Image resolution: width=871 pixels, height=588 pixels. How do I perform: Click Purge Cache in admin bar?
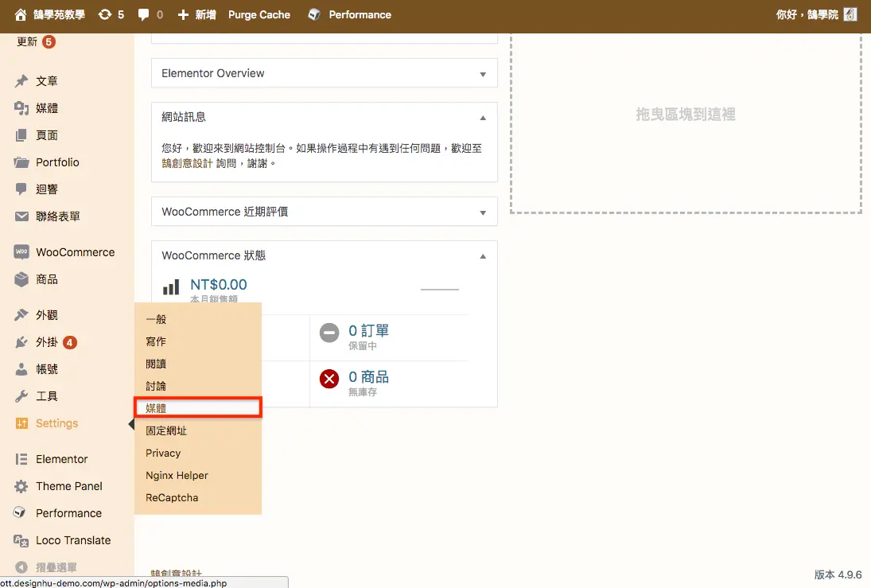pos(259,15)
